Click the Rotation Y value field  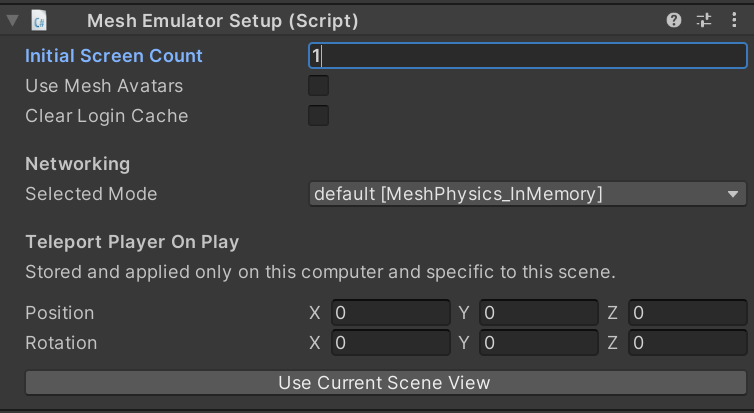point(539,343)
